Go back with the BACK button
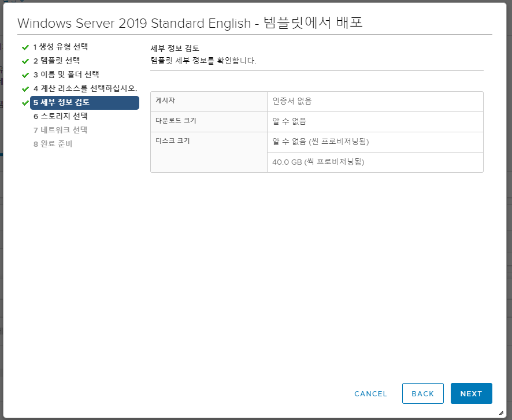Viewport: 512px width, 420px height. [423, 393]
